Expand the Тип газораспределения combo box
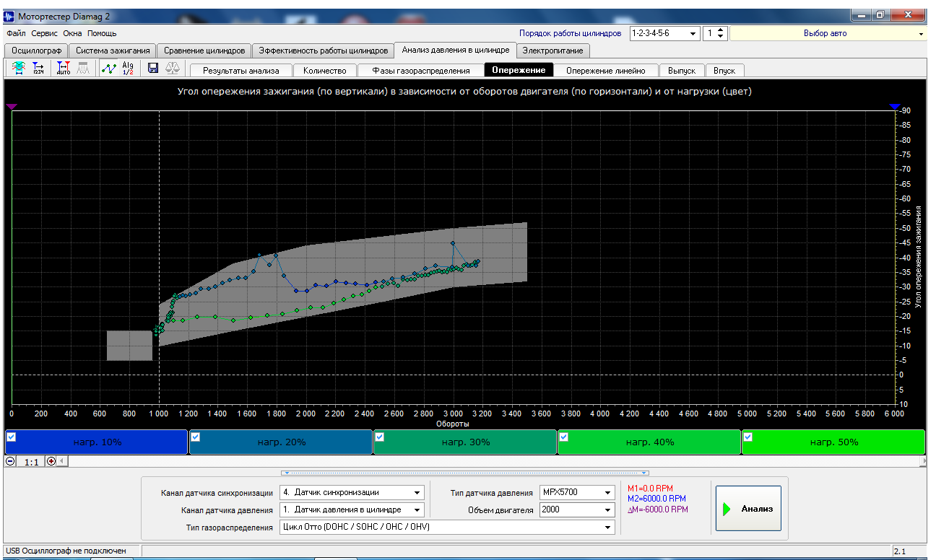This screenshot has width=936, height=560. click(607, 527)
